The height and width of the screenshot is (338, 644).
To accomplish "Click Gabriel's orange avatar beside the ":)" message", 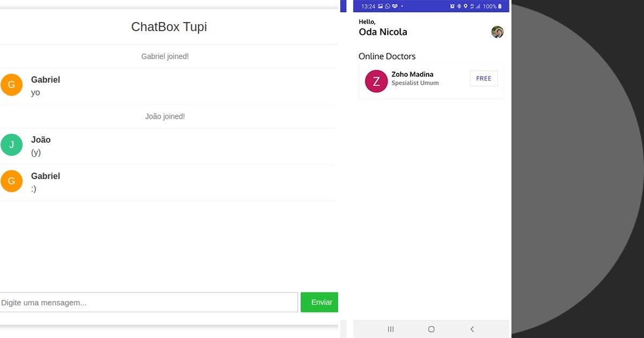I will [x=11, y=181].
